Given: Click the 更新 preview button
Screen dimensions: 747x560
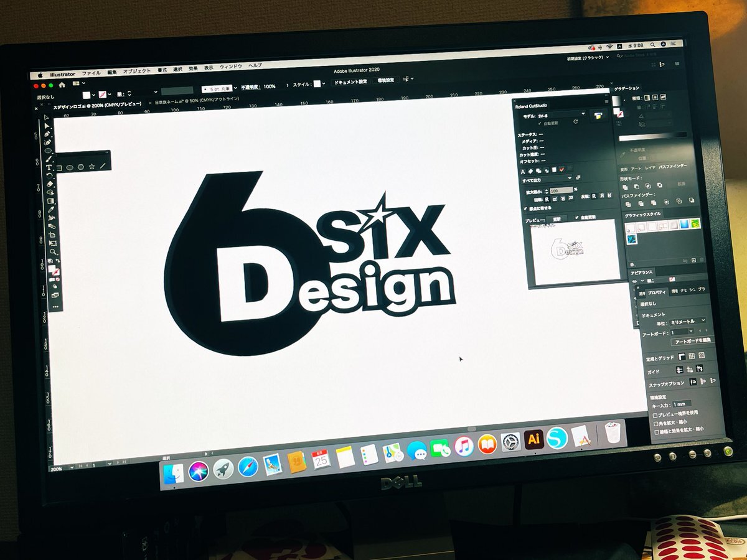Looking at the screenshot, I should pyautogui.click(x=557, y=219).
